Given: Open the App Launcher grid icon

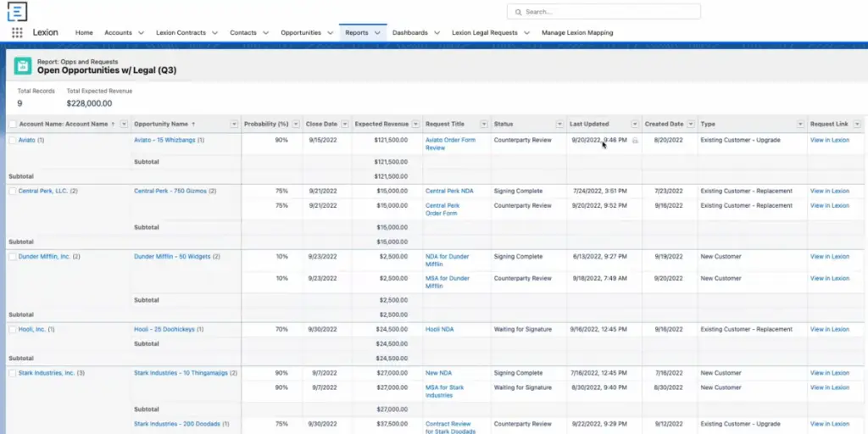Looking at the screenshot, I should pyautogui.click(x=17, y=33).
